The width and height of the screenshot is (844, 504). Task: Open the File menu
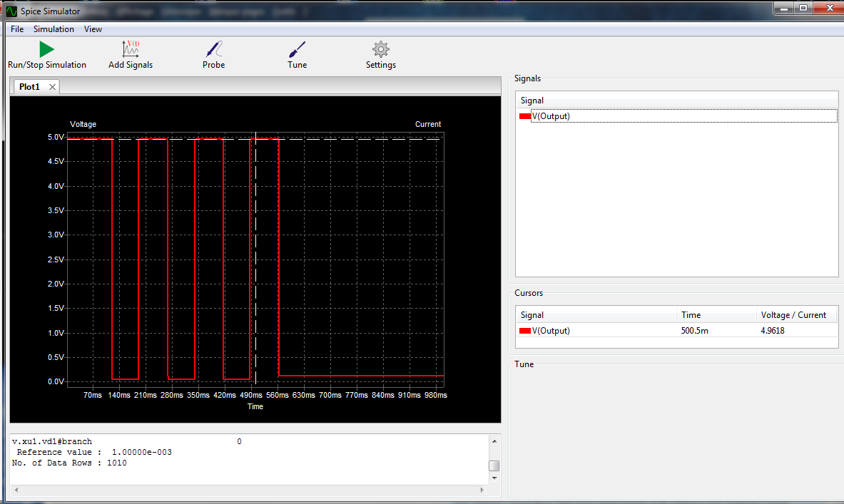point(17,29)
